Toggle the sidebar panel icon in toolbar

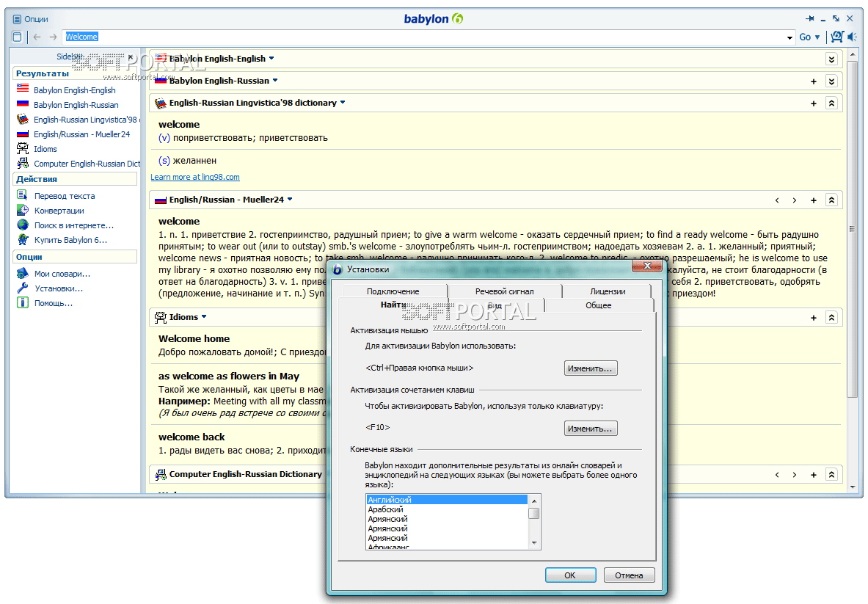tap(17, 37)
